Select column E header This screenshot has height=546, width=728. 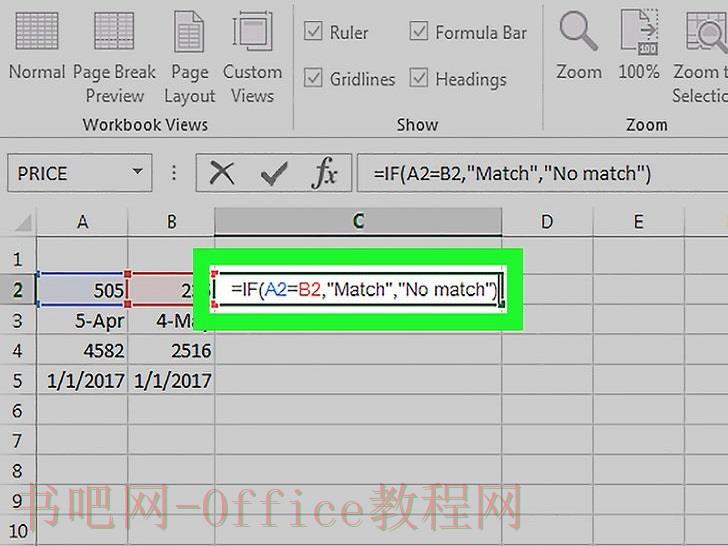(x=639, y=222)
